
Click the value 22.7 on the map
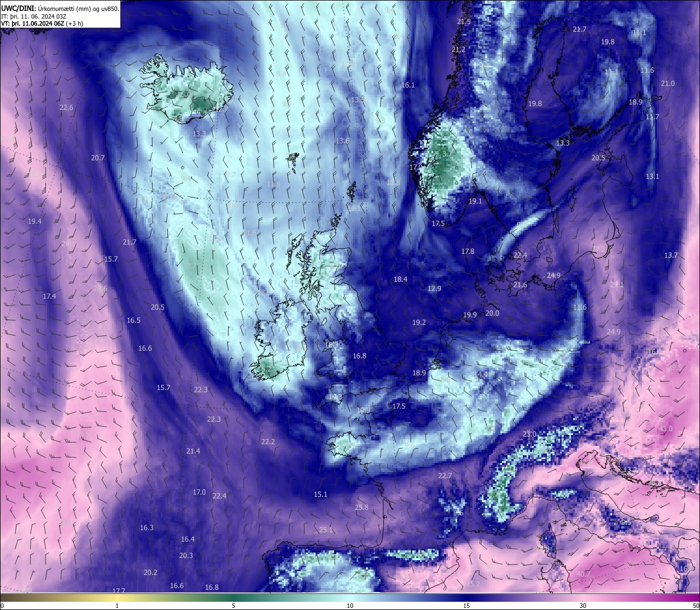tap(445, 475)
